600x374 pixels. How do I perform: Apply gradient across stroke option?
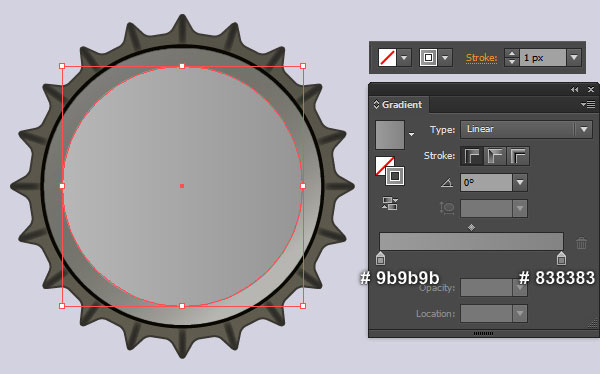518,156
